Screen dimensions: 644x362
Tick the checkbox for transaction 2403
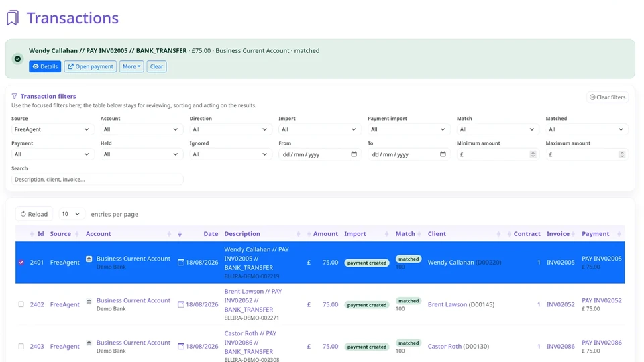pos(21,346)
